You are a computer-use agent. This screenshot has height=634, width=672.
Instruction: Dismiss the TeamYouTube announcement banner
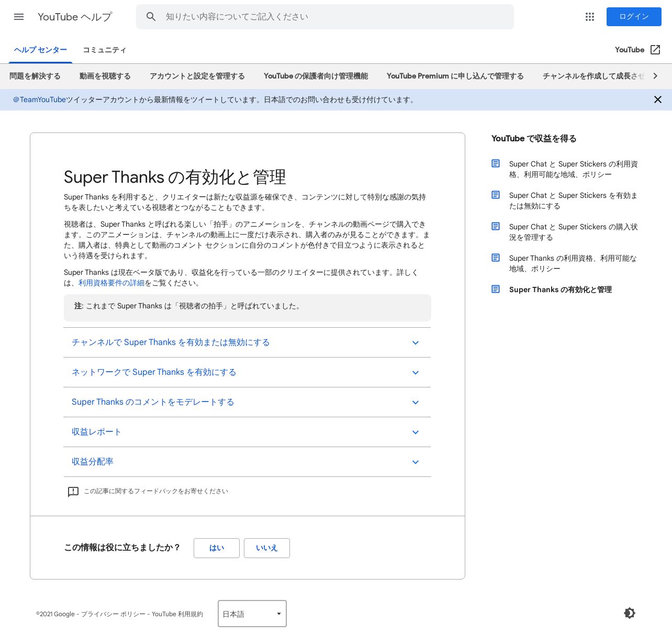click(658, 99)
